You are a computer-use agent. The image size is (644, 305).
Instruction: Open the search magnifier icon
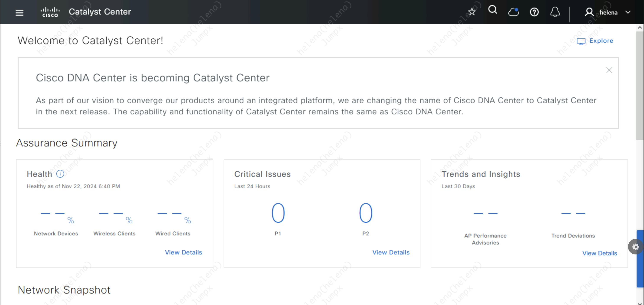pos(493,10)
